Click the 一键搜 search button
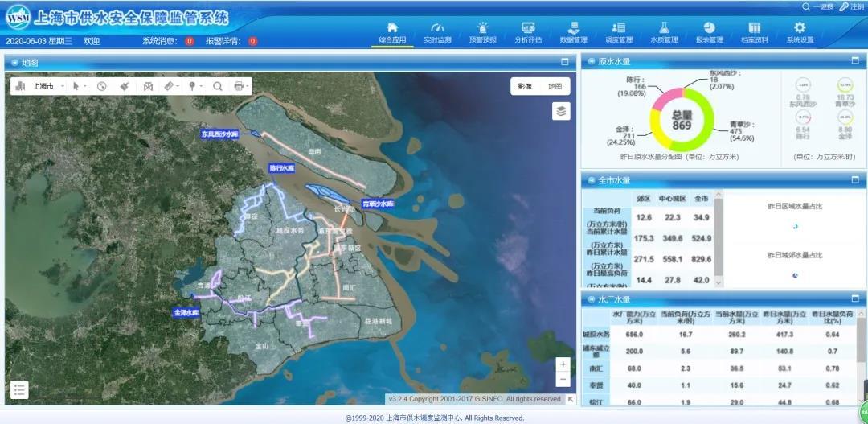This screenshot has height=424, width=868. [x=817, y=6]
